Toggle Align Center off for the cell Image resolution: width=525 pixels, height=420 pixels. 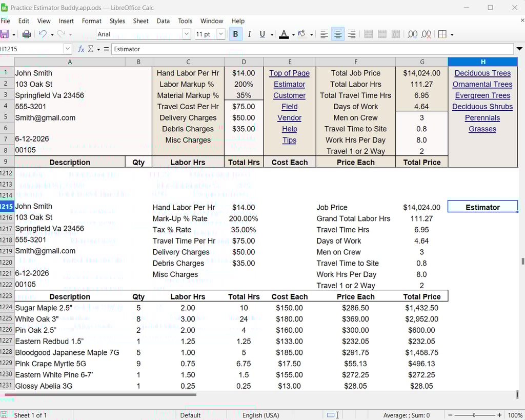(337, 34)
